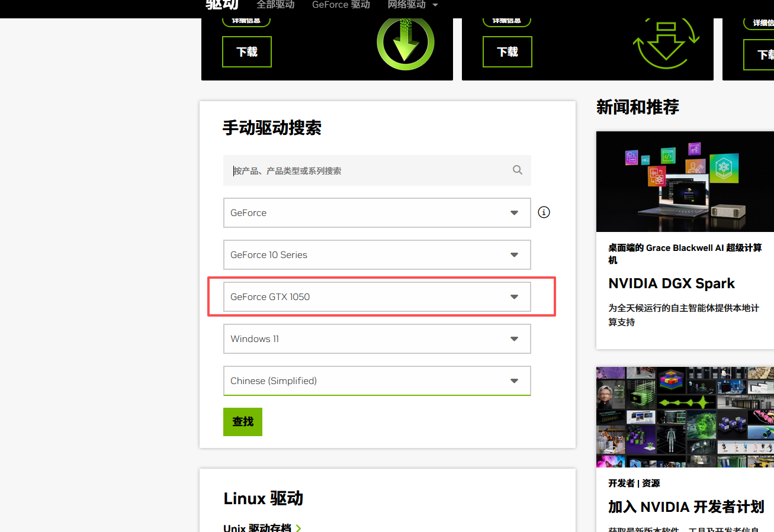Focus the 按产品、产品类型或系列搜索 search field
The image size is (774, 532).
377,170
